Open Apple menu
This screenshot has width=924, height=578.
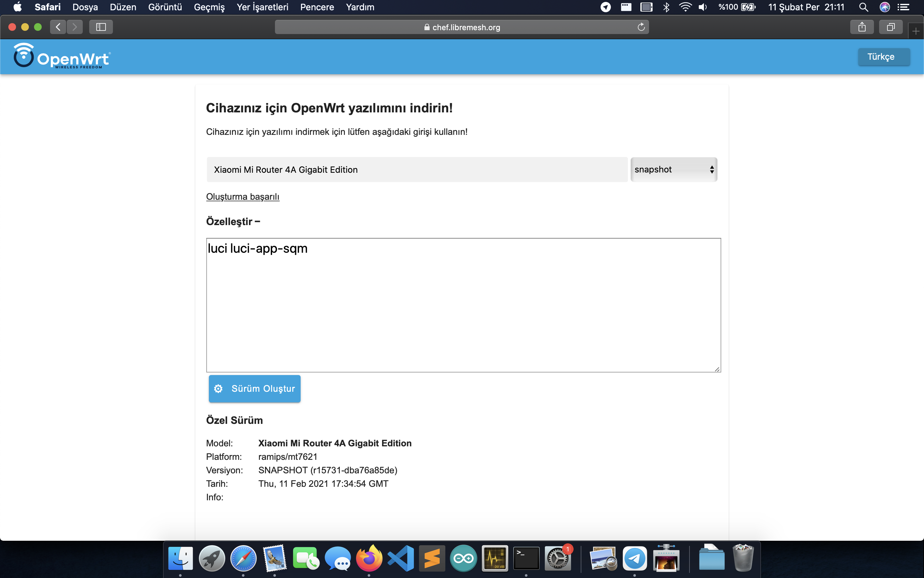18,7
